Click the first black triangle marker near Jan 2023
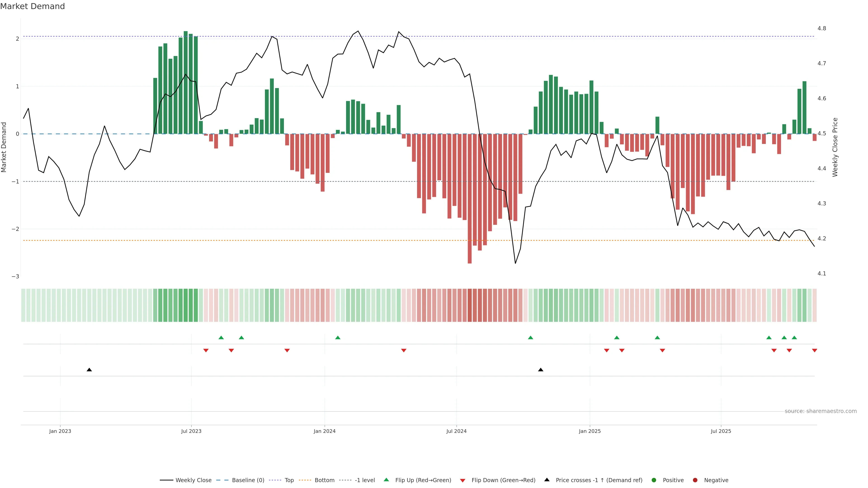 [89, 370]
